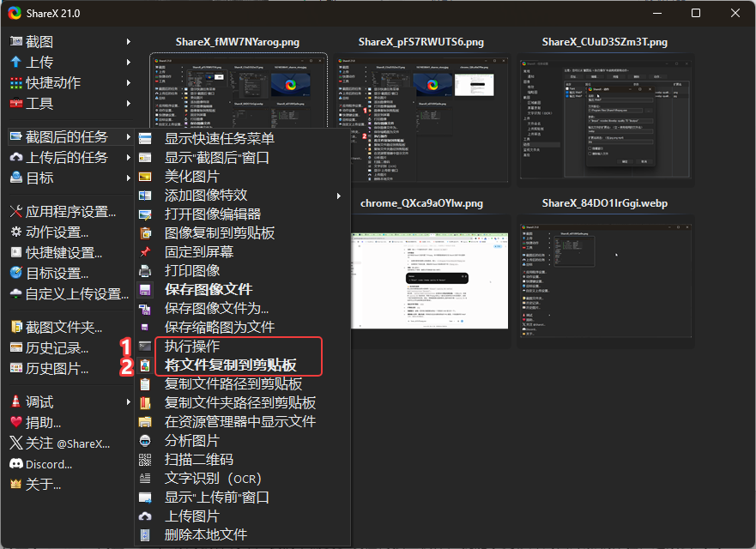Open the ShareX_84DO1IrGgi.webp thumbnail
The width and height of the screenshot is (756, 549).
point(605,281)
